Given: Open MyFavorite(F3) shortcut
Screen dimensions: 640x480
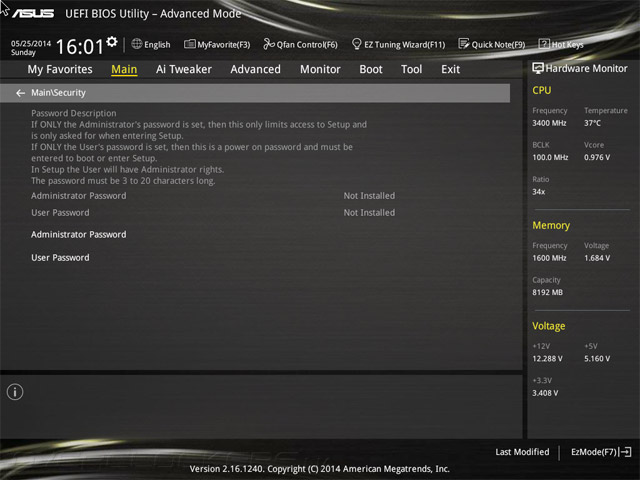Looking at the screenshot, I should click(x=224, y=44).
